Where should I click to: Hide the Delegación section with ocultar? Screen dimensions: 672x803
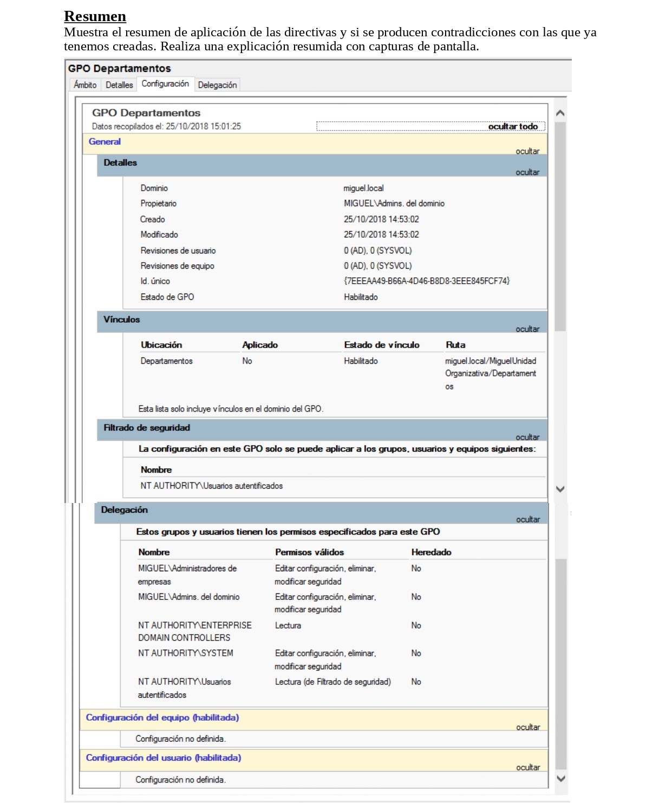[x=528, y=519]
